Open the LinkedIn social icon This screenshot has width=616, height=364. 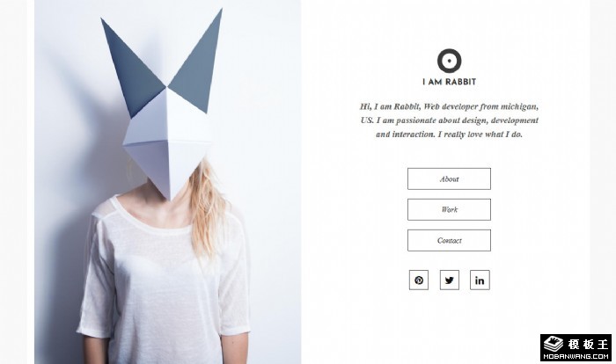point(480,280)
